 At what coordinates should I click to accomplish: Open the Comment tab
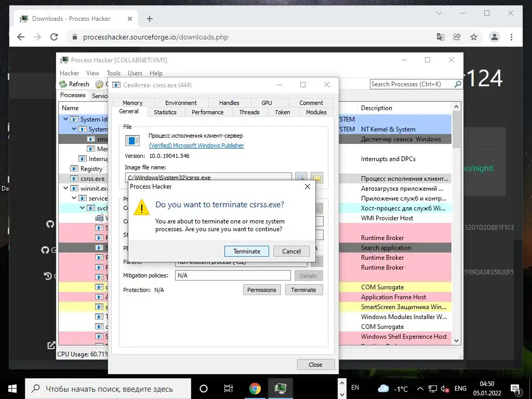pyautogui.click(x=311, y=103)
